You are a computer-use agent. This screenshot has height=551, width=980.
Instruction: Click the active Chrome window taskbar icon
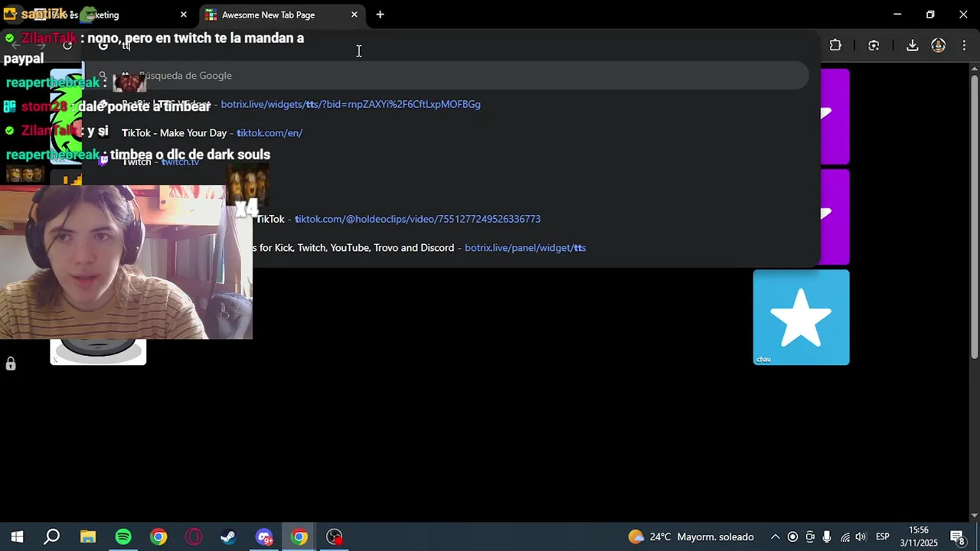[x=299, y=537]
